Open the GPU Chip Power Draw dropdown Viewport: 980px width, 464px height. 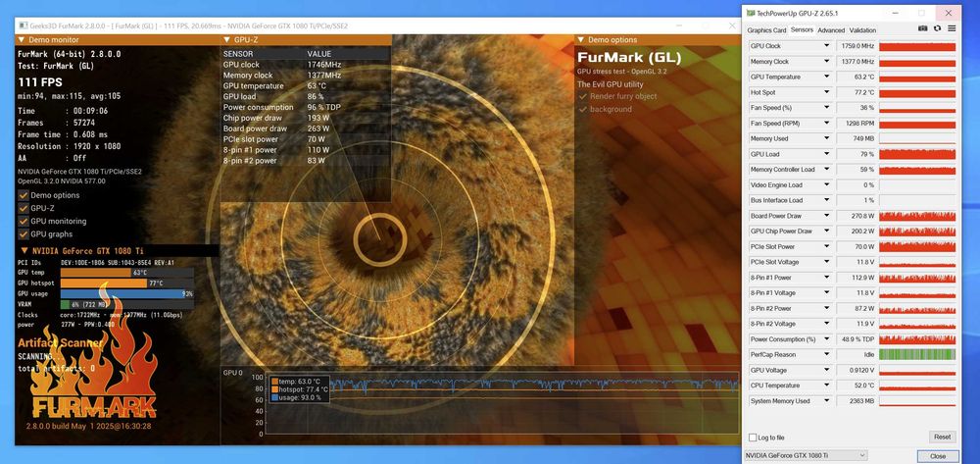[x=827, y=232]
